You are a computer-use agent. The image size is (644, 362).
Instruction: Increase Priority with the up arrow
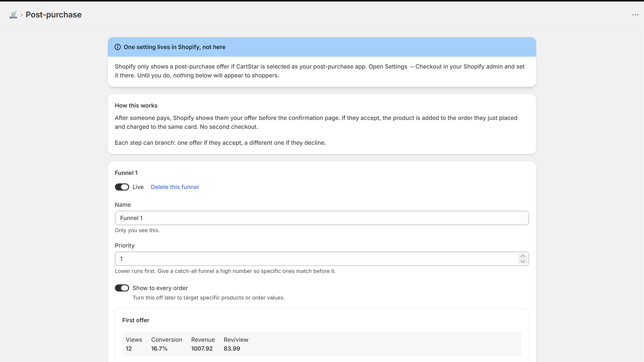pyautogui.click(x=523, y=256)
